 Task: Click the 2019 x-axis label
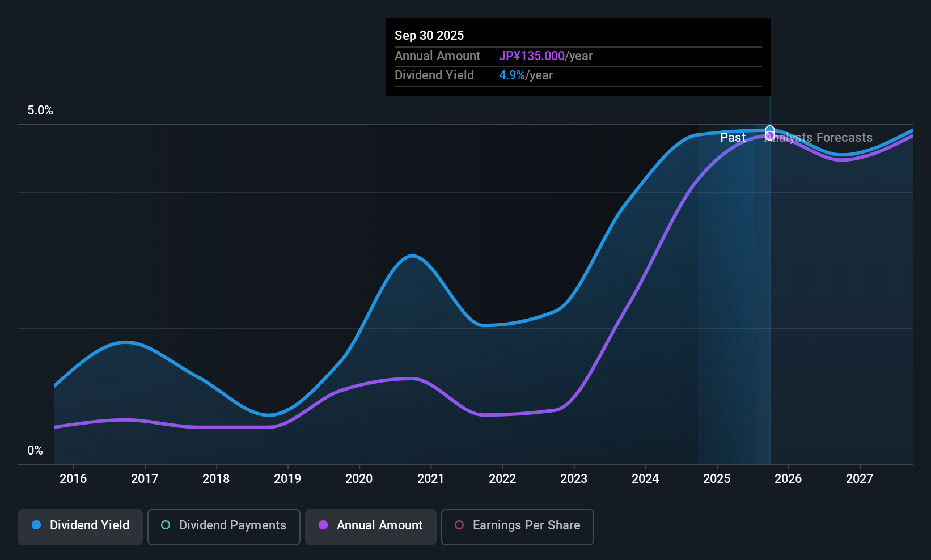(x=287, y=479)
